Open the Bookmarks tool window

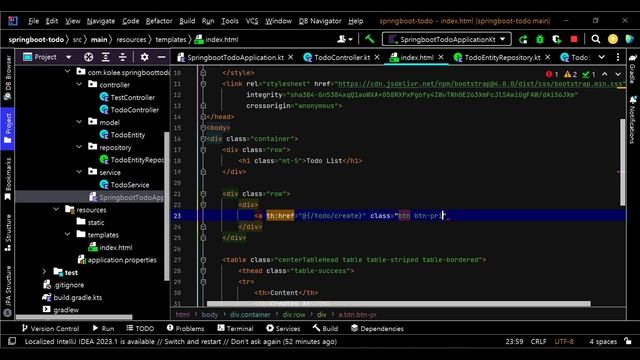(7, 179)
